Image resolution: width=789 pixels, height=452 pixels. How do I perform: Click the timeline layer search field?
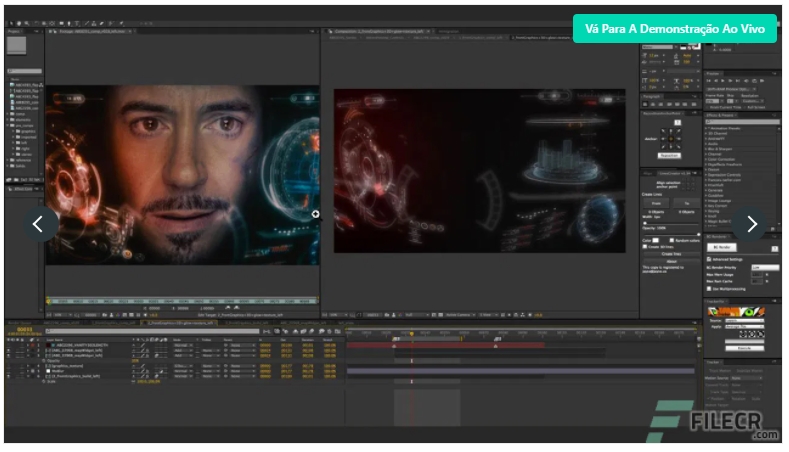point(152,331)
